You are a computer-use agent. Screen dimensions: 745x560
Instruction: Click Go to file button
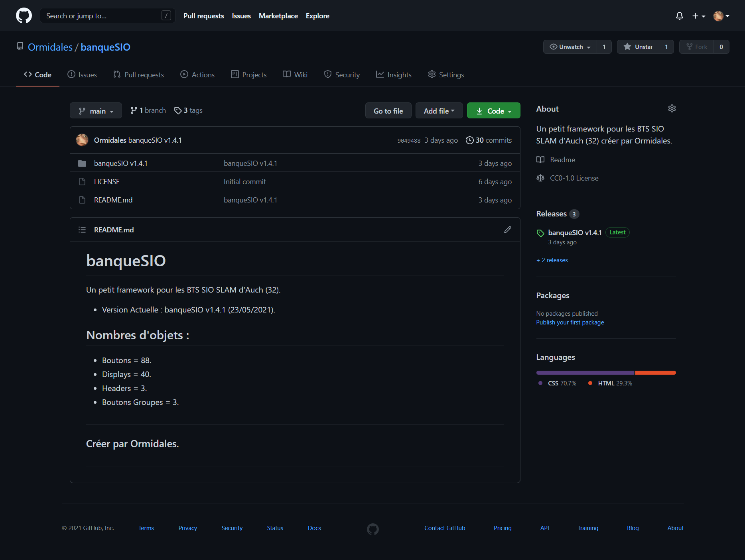click(x=388, y=111)
